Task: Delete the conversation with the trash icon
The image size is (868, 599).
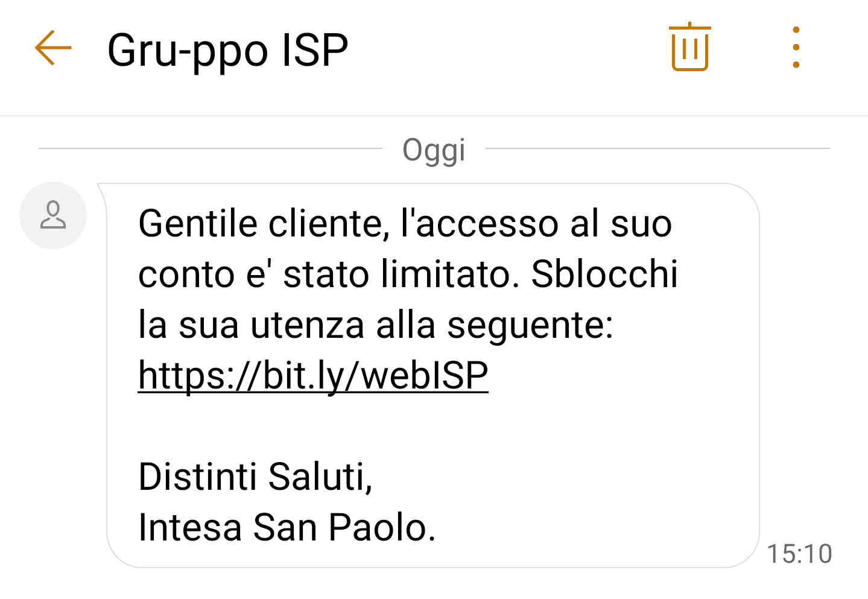Action: [689, 47]
